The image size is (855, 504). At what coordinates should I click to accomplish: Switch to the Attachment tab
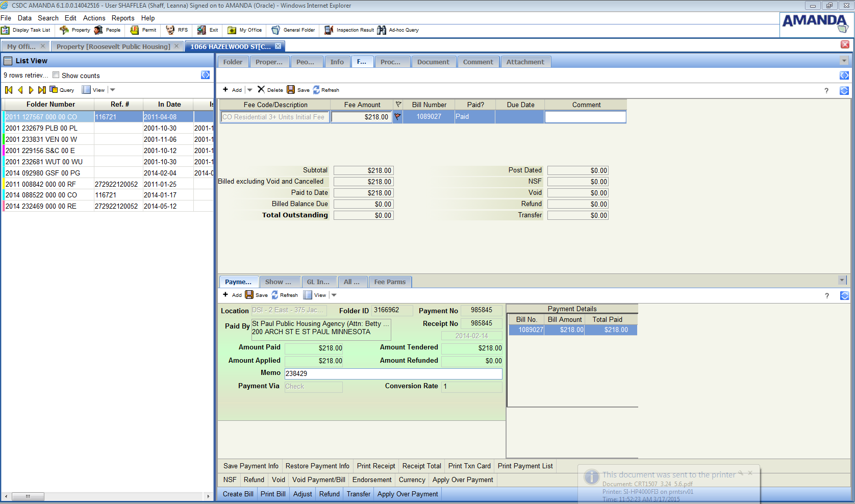coord(525,62)
